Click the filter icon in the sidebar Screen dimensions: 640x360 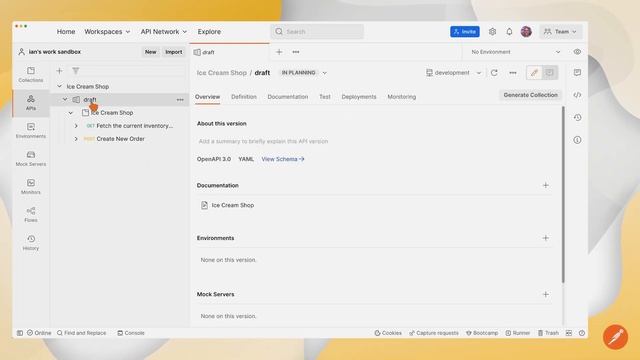76,71
